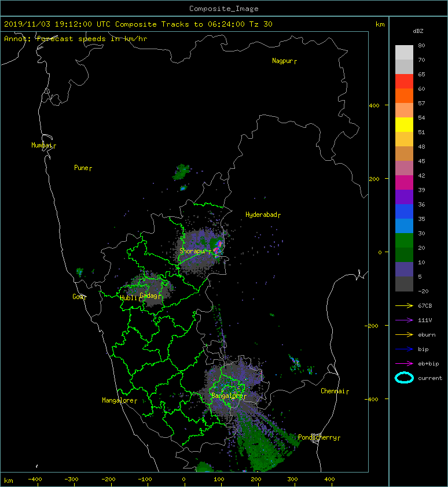Click the Nagpur city label
Screen dimensions: 448x487
pos(282,61)
